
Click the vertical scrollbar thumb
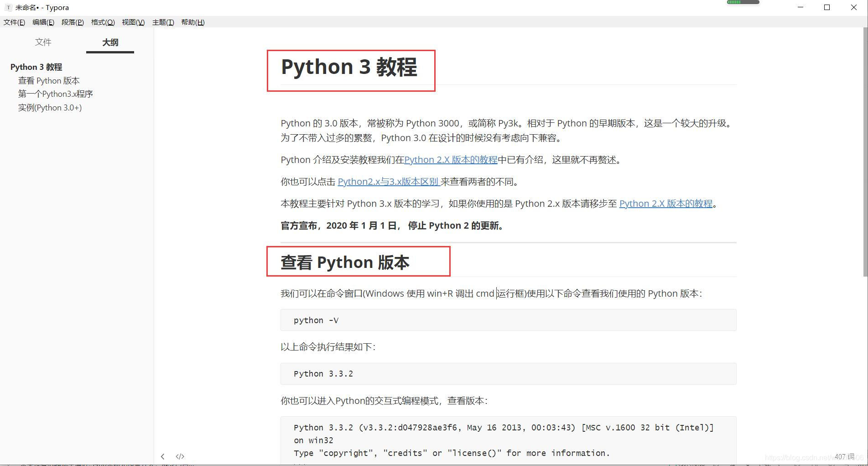865,152
